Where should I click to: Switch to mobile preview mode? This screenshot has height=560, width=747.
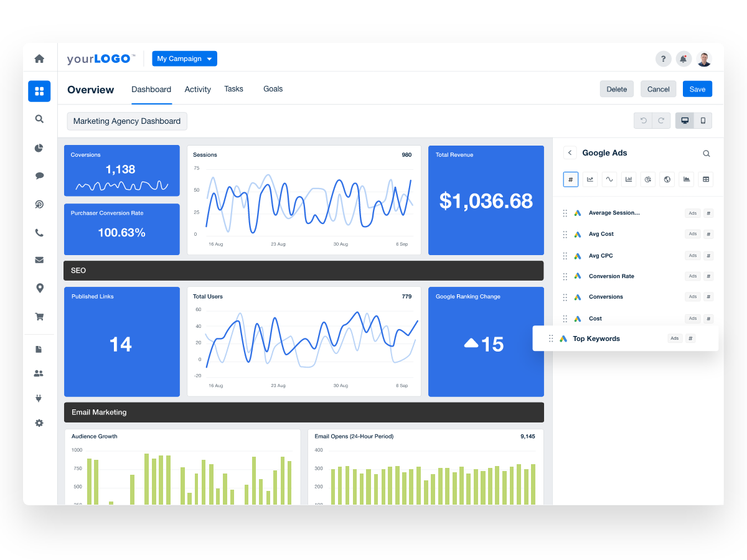click(x=702, y=120)
